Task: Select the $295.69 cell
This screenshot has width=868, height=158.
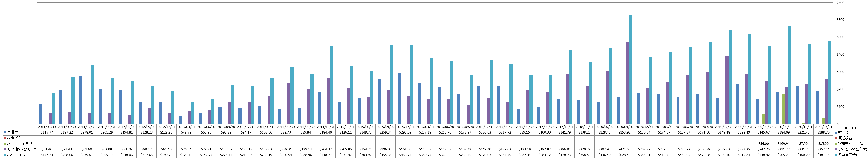Action: click(405, 133)
